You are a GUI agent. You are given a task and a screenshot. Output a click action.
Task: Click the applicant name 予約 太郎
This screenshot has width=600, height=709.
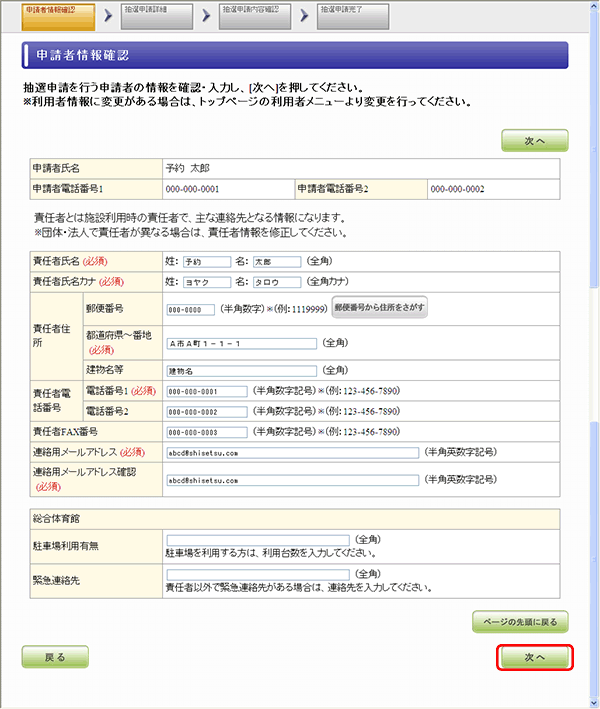[188, 168]
